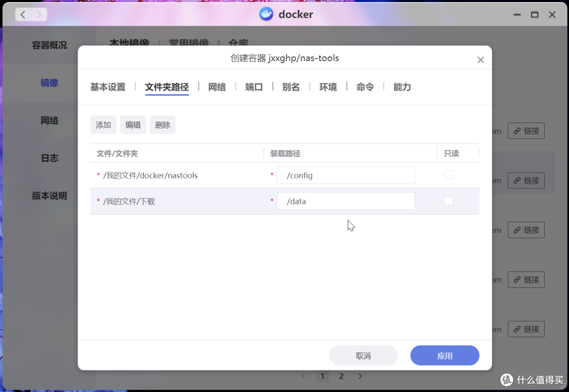The image size is (569, 392).
Task: Click the 装载路径 column header
Action: (285, 153)
